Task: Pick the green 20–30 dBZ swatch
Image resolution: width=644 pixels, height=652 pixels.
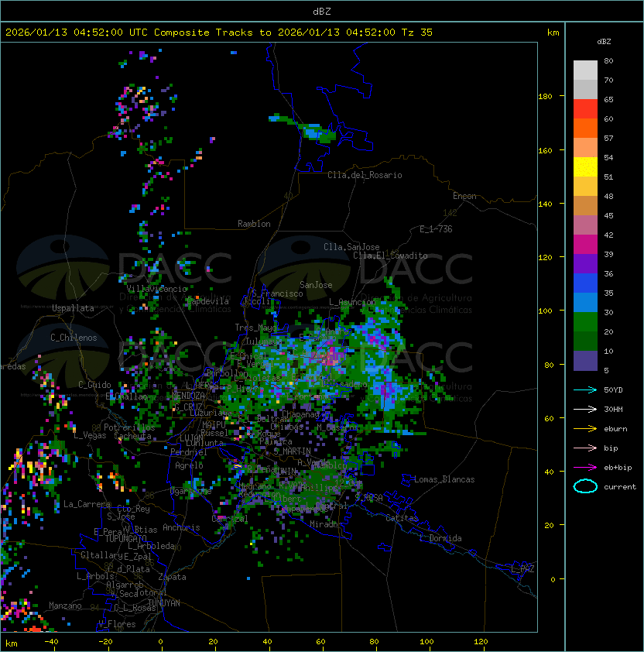Action: coord(585,322)
